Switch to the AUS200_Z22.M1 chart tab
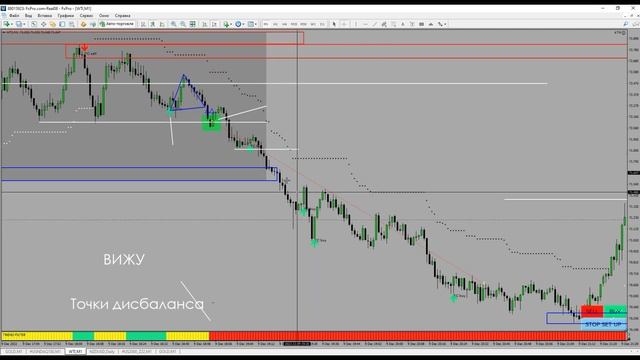Screen dimensions: 640x360 137,351
